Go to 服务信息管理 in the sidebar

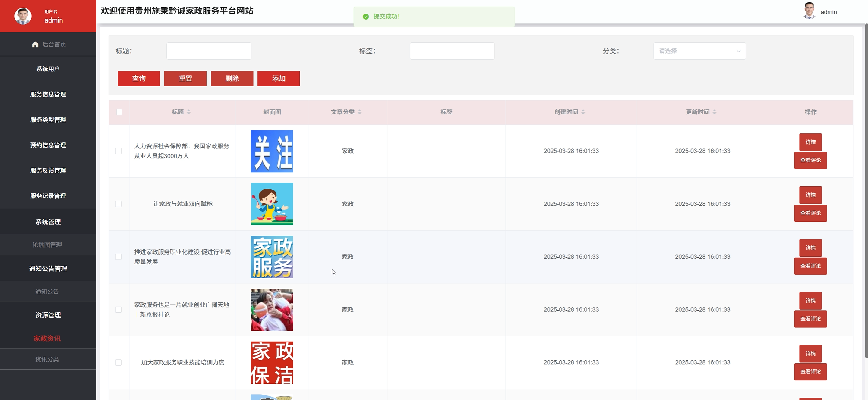(48, 94)
